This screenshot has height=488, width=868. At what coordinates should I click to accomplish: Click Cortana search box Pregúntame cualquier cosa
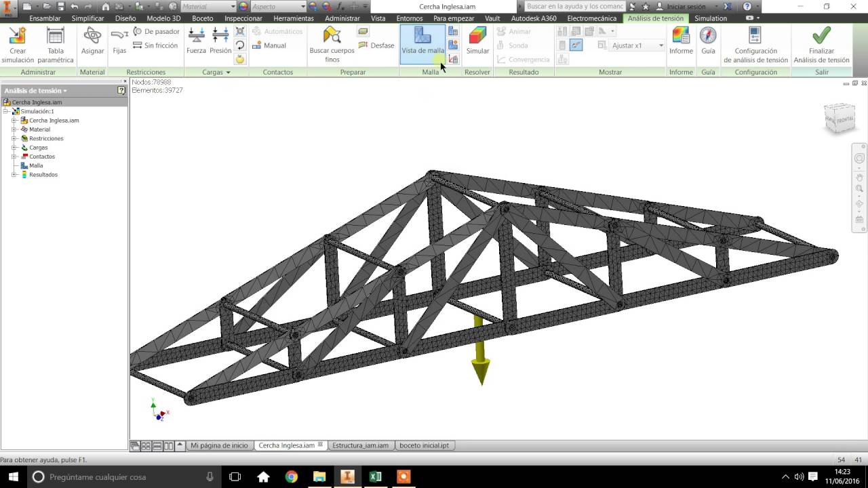coord(124,476)
